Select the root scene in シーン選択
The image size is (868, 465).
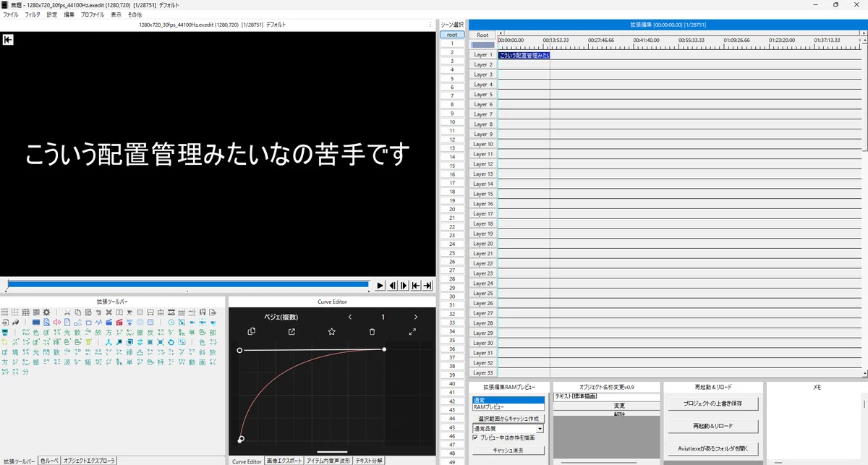[x=452, y=35]
